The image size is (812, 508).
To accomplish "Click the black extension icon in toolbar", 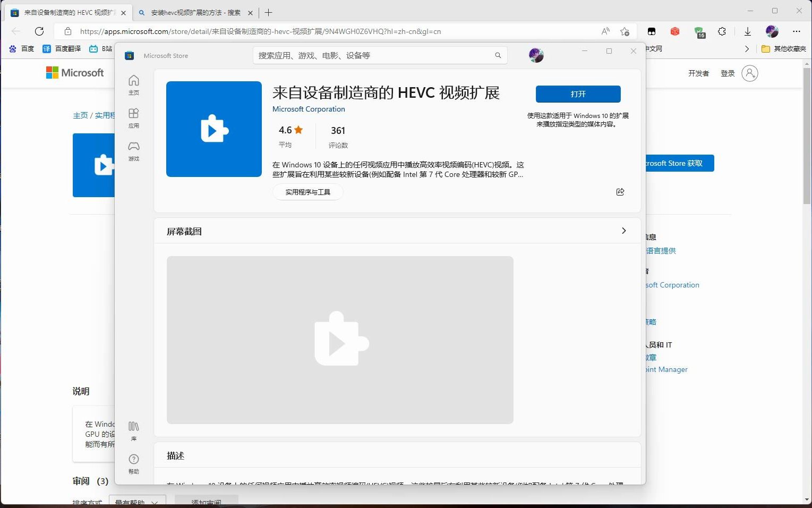I will (652, 31).
